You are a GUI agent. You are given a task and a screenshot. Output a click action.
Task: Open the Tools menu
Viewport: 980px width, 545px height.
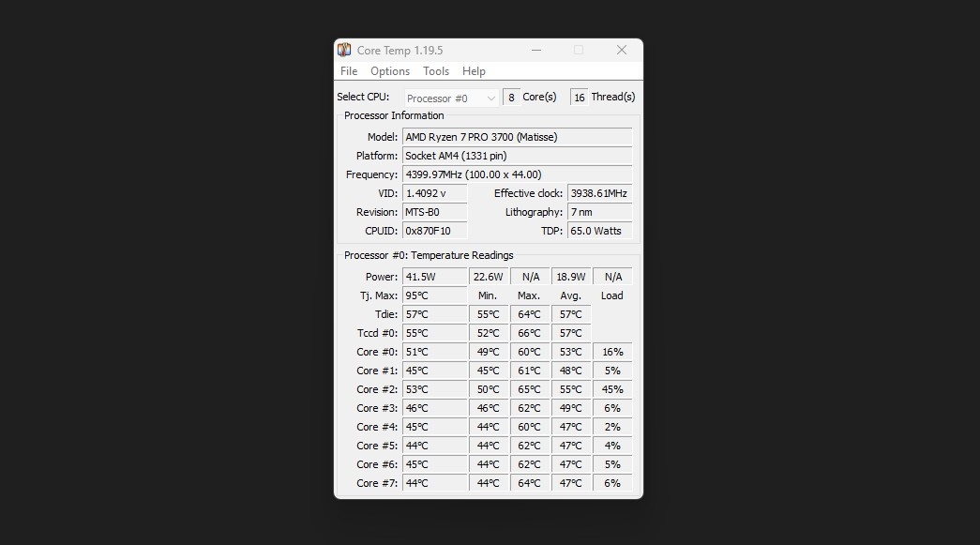coord(435,70)
